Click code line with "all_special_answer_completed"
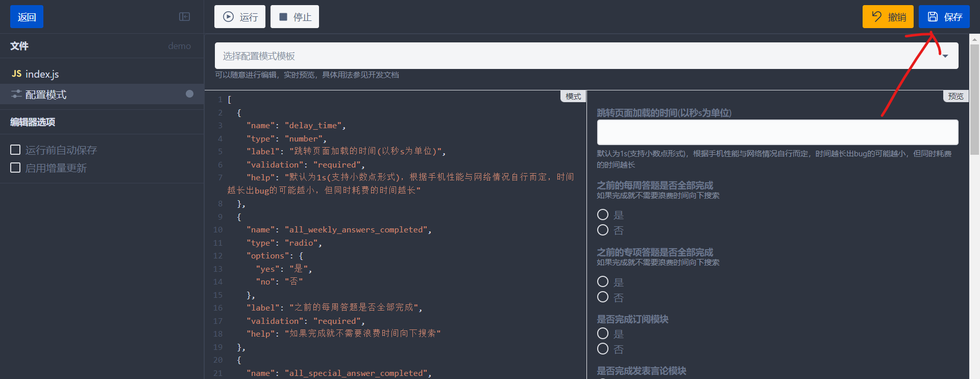 (339, 373)
